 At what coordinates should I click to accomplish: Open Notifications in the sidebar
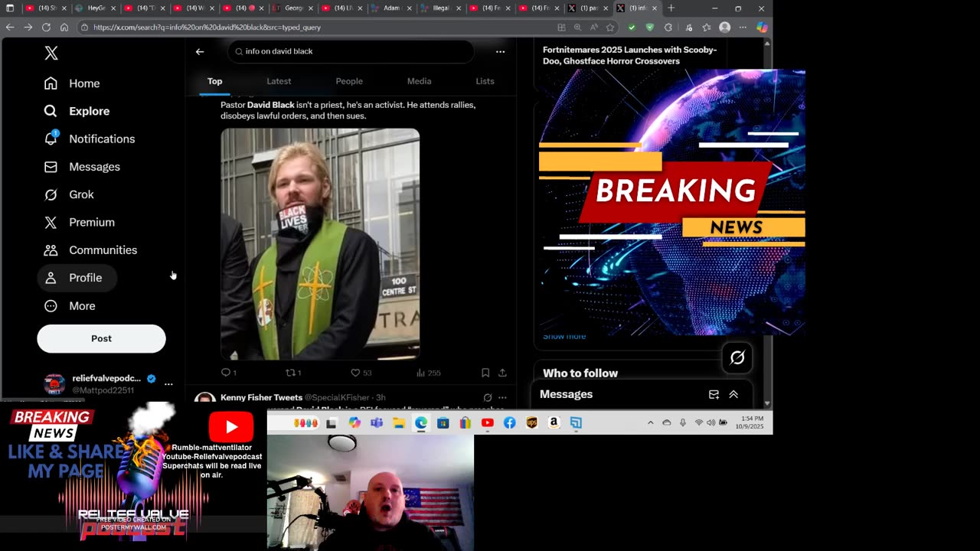click(x=90, y=139)
